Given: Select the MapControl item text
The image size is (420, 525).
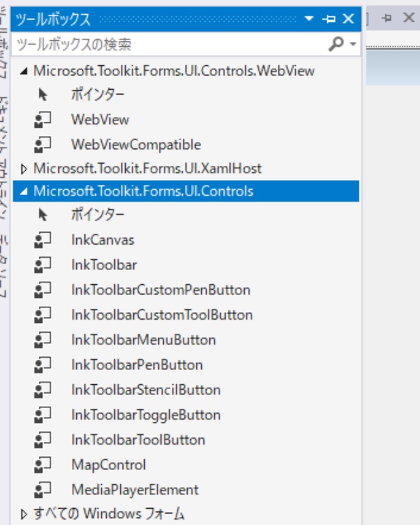Looking at the screenshot, I should pos(109,465).
